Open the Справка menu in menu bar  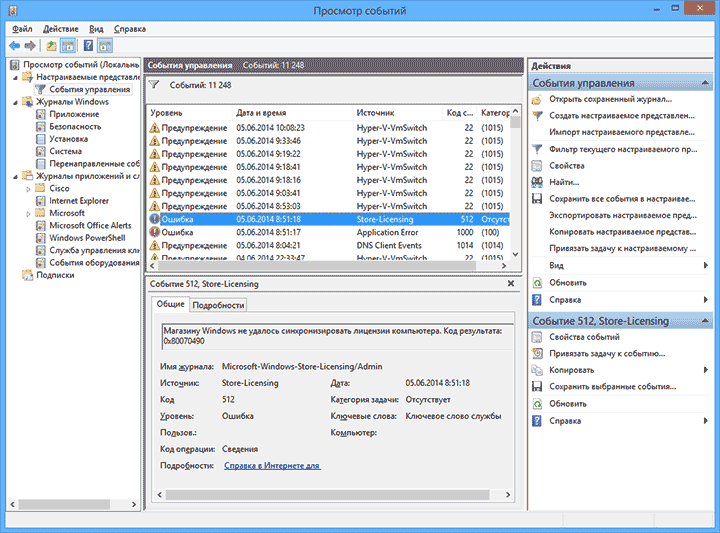pyautogui.click(x=130, y=29)
